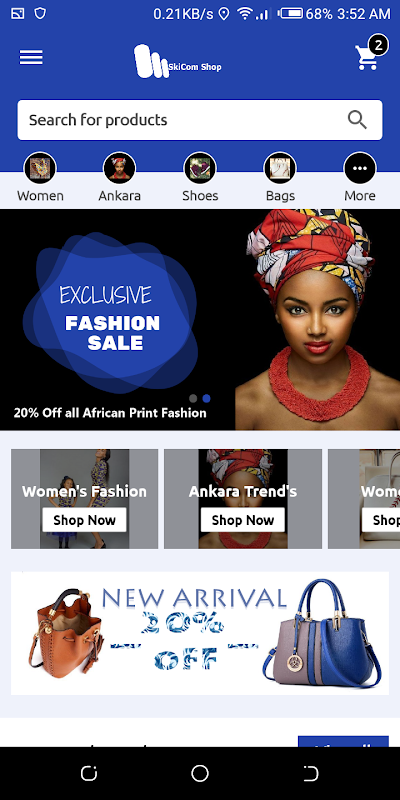Select the Women category icon
Viewport: 400px width, 800px height.
tap(40, 168)
